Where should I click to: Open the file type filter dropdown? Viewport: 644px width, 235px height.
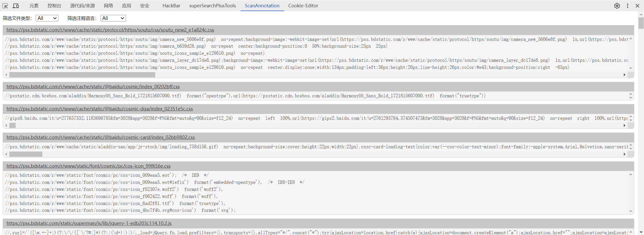(x=47, y=18)
